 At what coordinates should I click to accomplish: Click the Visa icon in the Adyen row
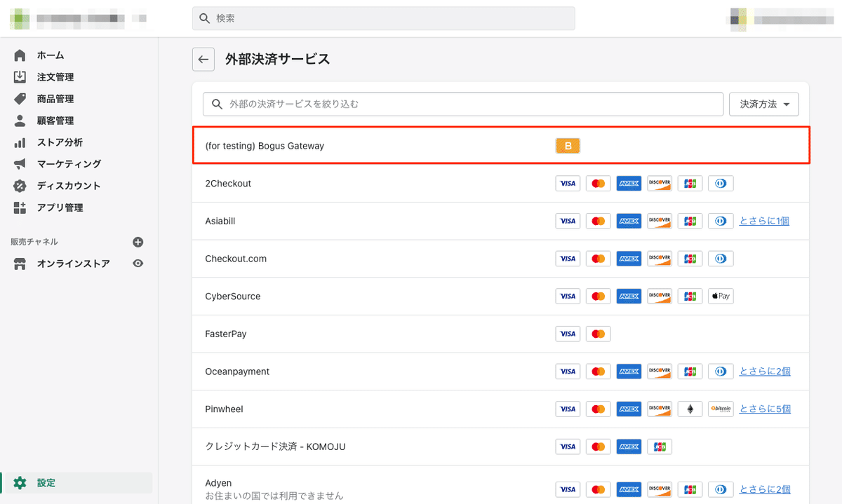click(568, 490)
